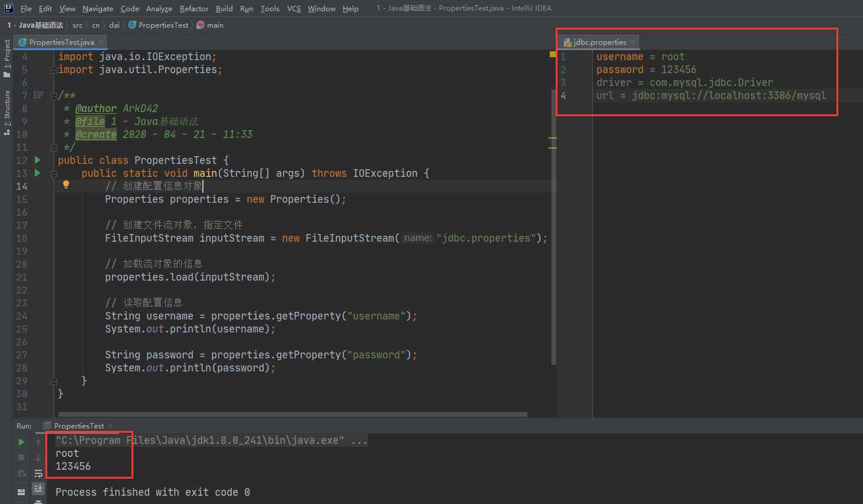Screen dimensions: 863x504
Task: Open the View menu
Action: coord(67,8)
